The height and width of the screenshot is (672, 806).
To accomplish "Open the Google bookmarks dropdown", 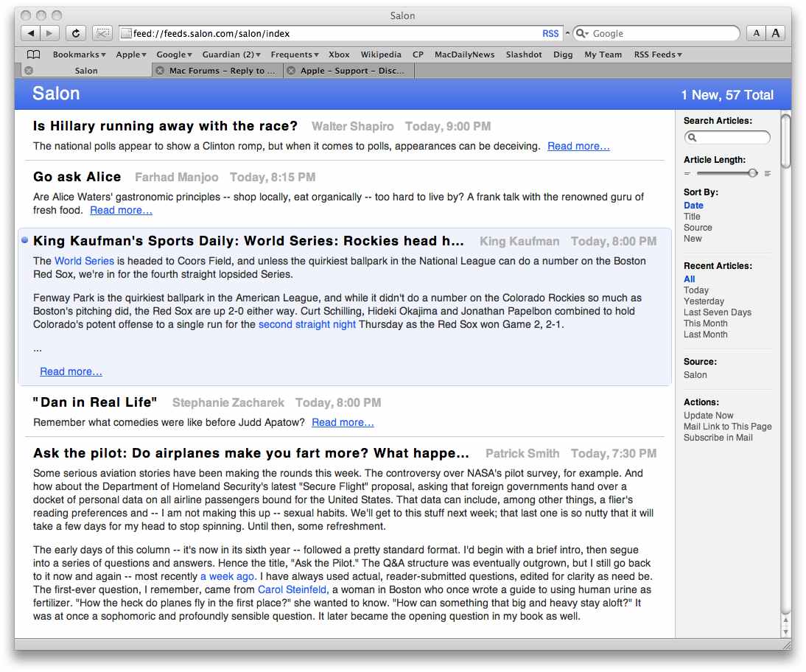I will 175,55.
